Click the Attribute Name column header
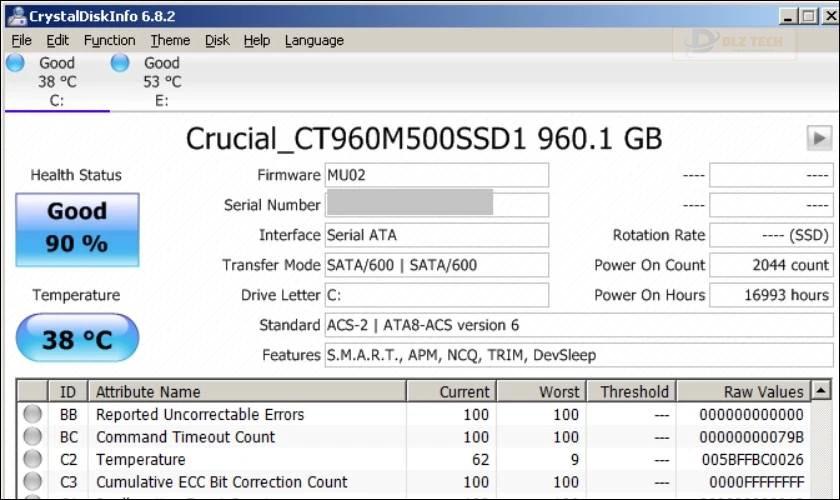840x500 pixels. point(247,392)
